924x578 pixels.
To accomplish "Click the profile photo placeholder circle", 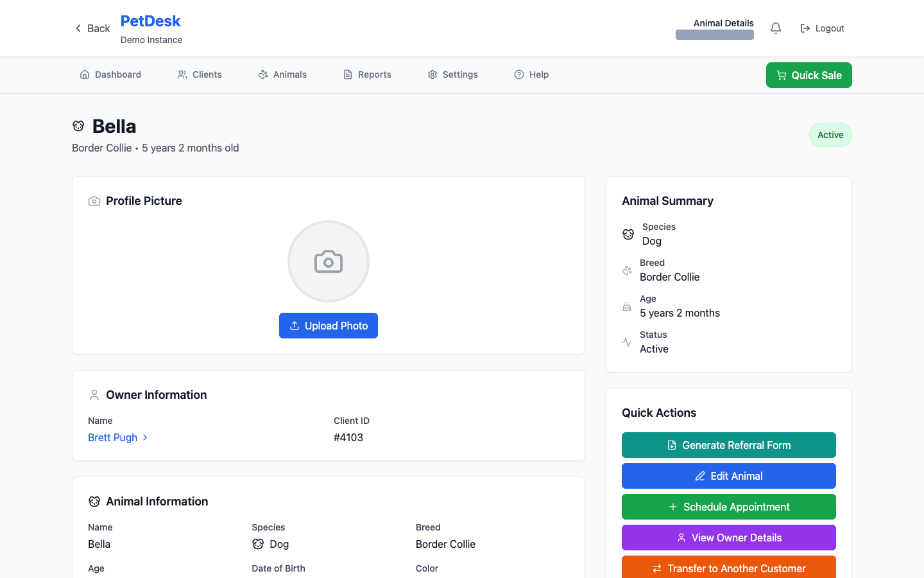I will (x=329, y=261).
